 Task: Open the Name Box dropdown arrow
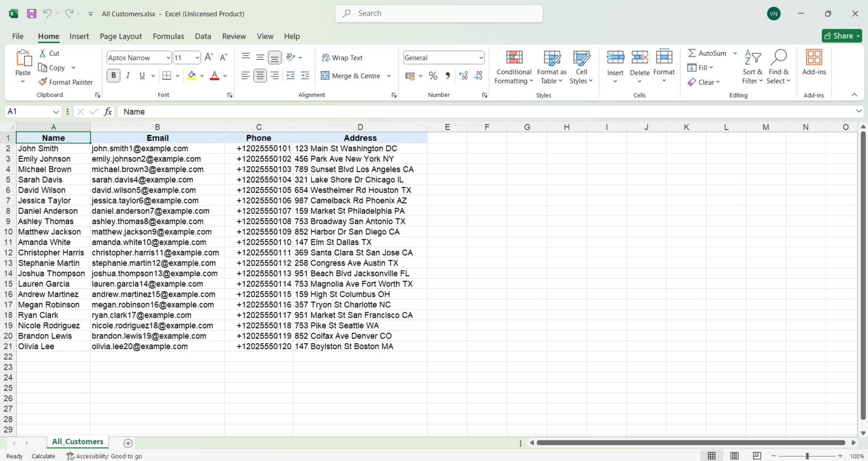[x=55, y=111]
